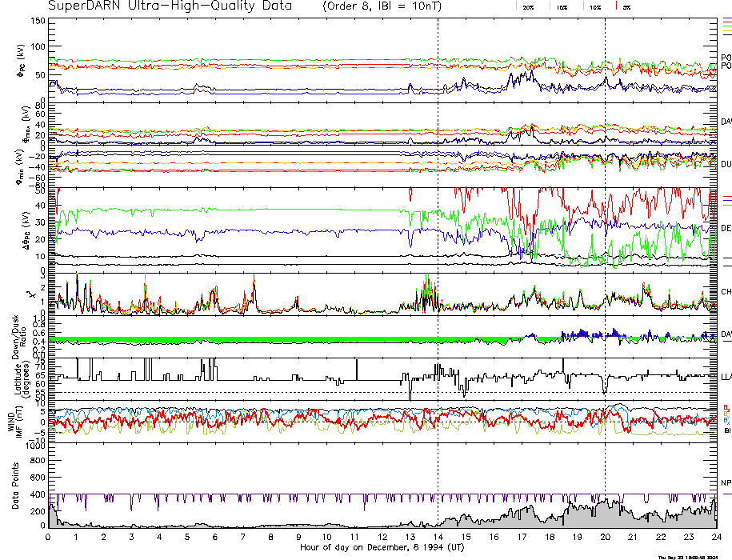This screenshot has width=732, height=560.
Task: Click the red Bz legend entry in IMF panel
Action: coord(725,406)
